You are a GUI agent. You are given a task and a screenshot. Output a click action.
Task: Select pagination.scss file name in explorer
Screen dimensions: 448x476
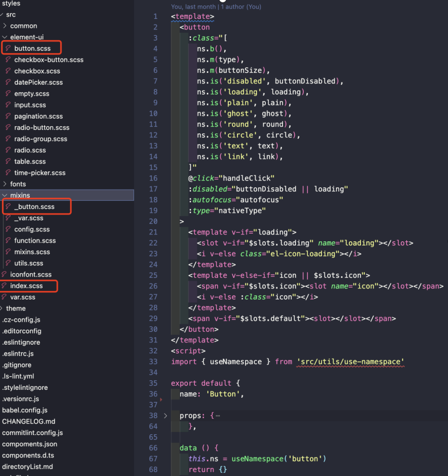point(38,116)
